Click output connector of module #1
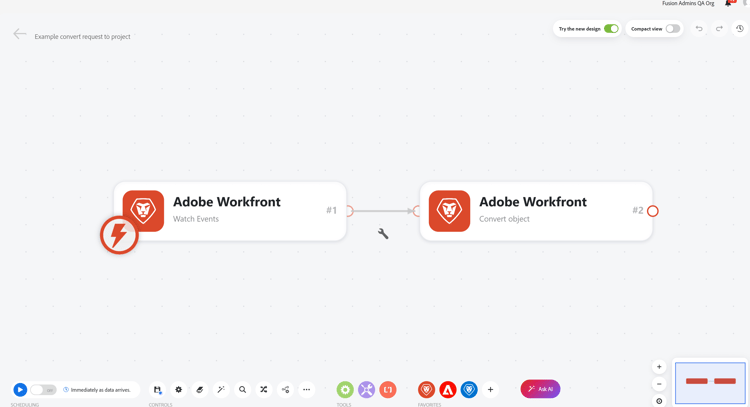 coord(350,211)
